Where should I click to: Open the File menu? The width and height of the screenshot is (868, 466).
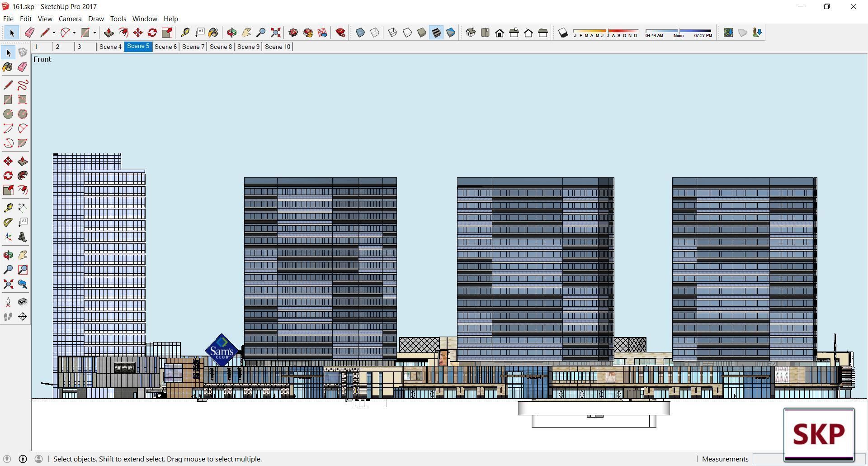pyautogui.click(x=8, y=19)
